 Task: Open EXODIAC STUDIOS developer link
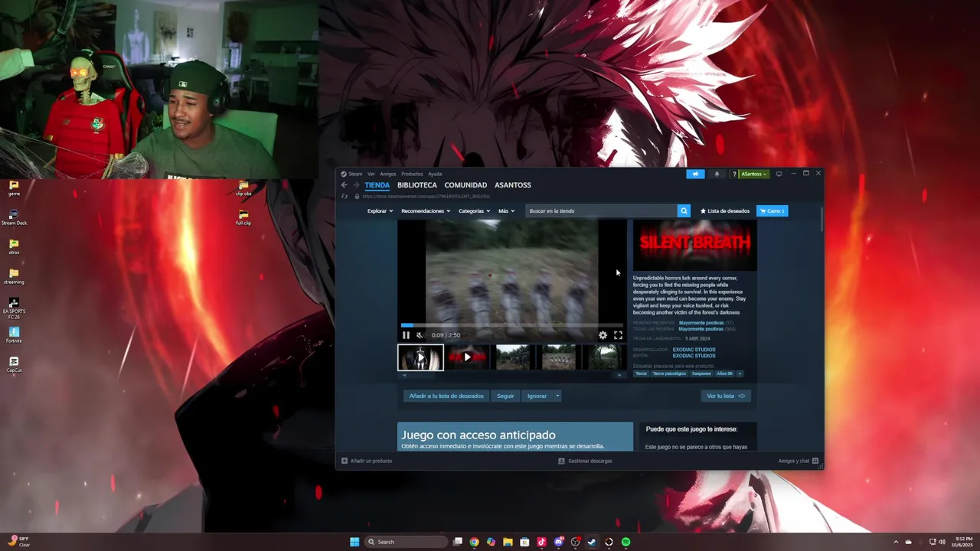694,350
